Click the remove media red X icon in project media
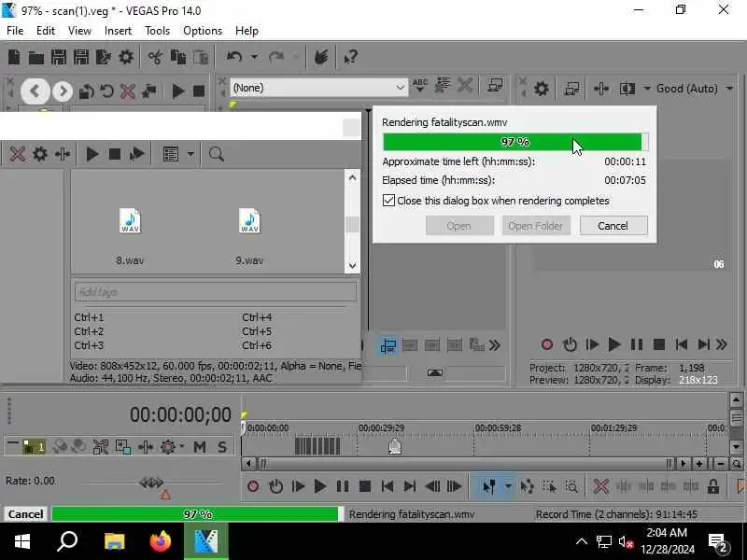747x560 pixels. (18, 154)
